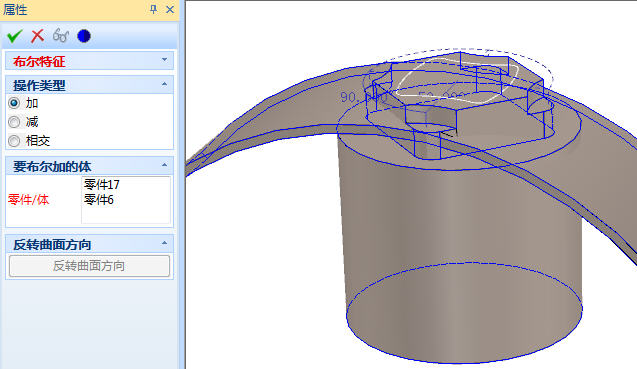
Task: Select the 相交 radio option
Action: click(14, 141)
